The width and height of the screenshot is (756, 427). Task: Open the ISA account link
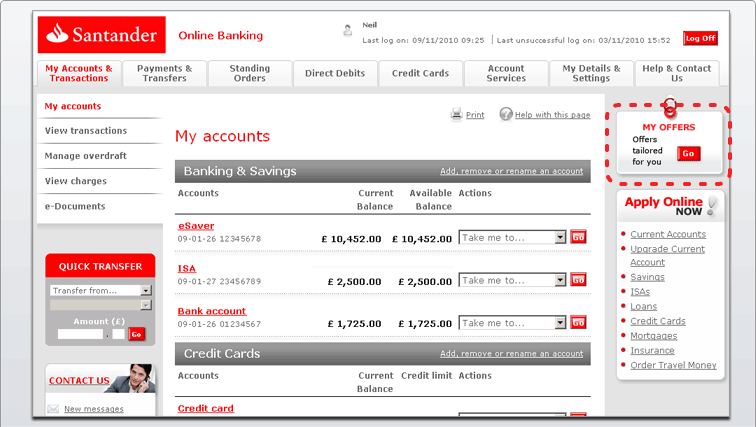pos(187,268)
